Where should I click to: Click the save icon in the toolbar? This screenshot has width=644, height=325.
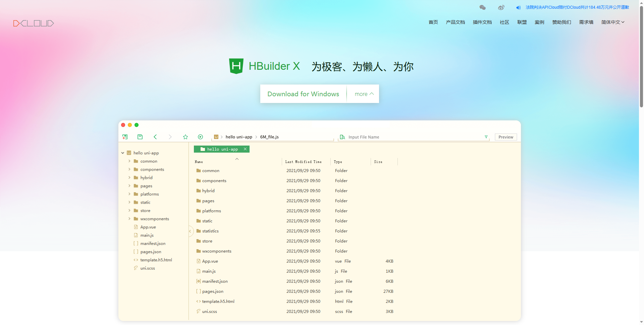(140, 137)
